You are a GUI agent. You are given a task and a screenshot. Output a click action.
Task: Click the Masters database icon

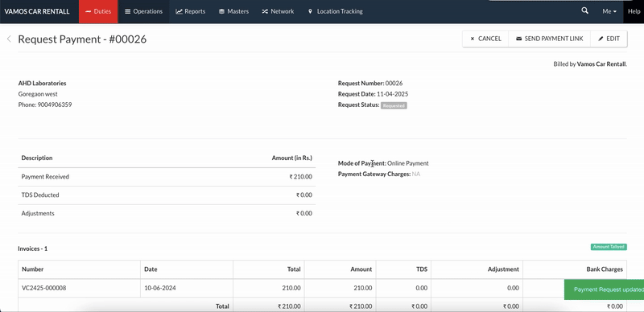click(x=222, y=11)
